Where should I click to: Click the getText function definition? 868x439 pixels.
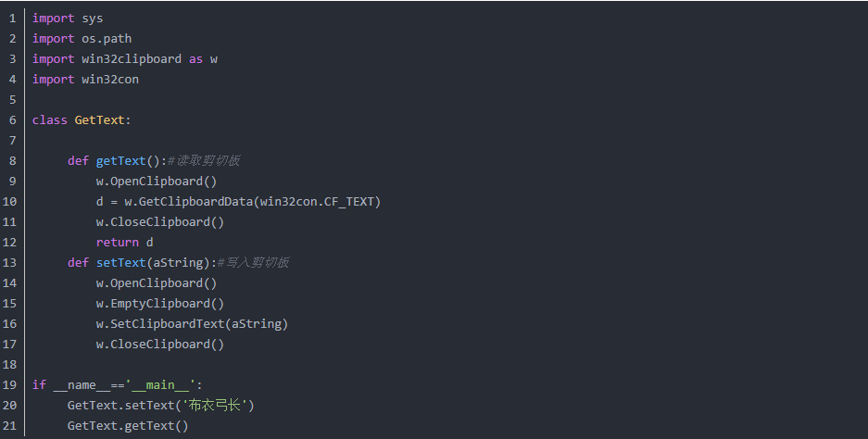(120, 161)
